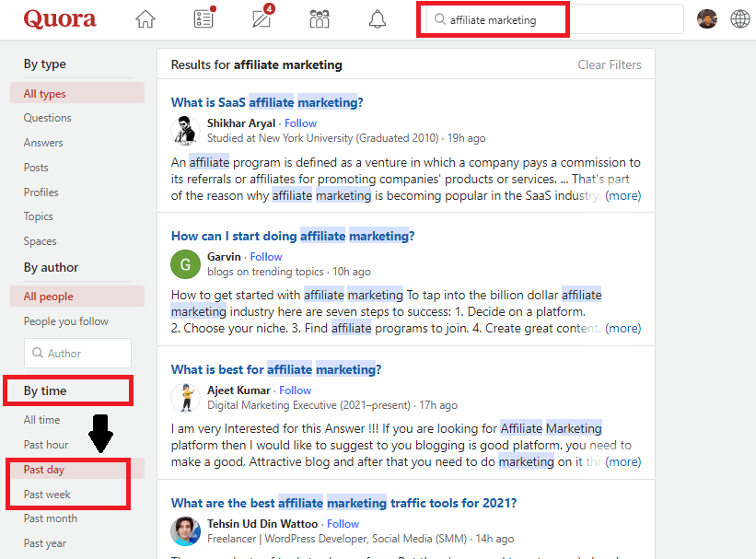
Task: Filter results by Spaces
Action: 40,241
